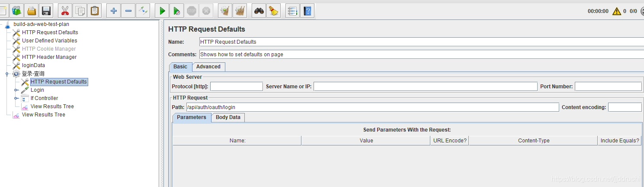
Task: Click the Toggle enable/disable icon
Action: click(143, 11)
